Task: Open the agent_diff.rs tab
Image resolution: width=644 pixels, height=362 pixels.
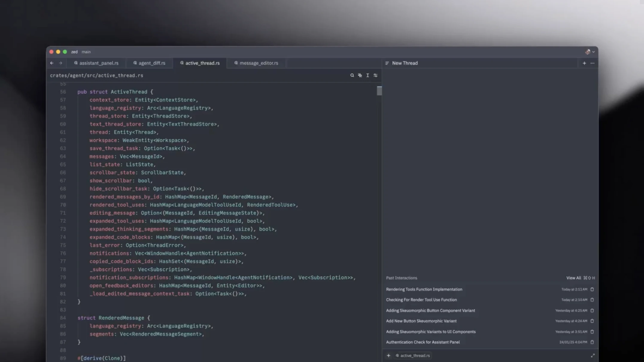Action: pyautogui.click(x=149, y=63)
